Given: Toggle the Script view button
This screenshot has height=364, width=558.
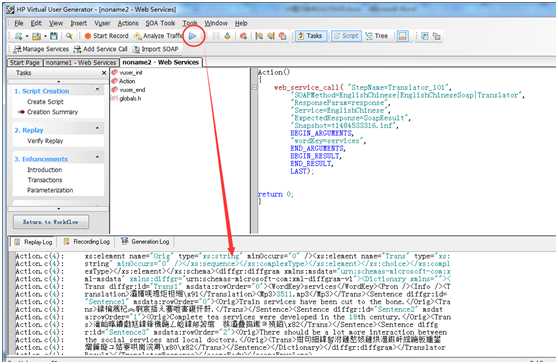Looking at the screenshot, I should pos(346,36).
